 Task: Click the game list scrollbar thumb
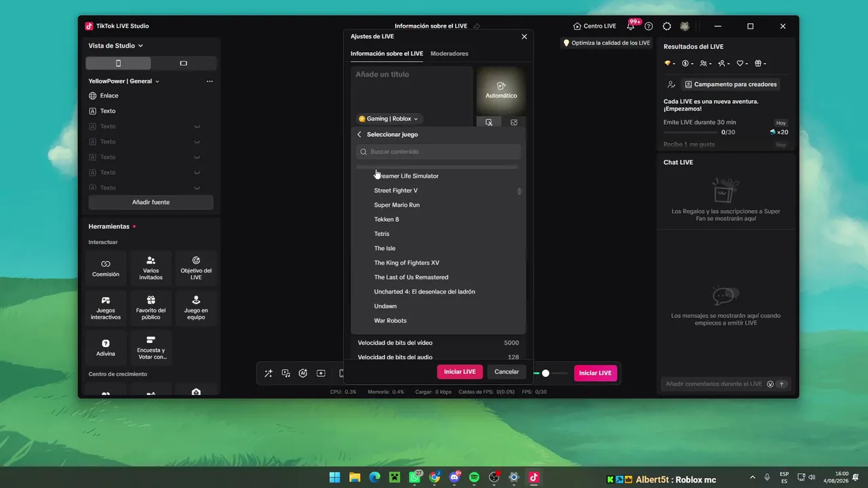(x=519, y=191)
